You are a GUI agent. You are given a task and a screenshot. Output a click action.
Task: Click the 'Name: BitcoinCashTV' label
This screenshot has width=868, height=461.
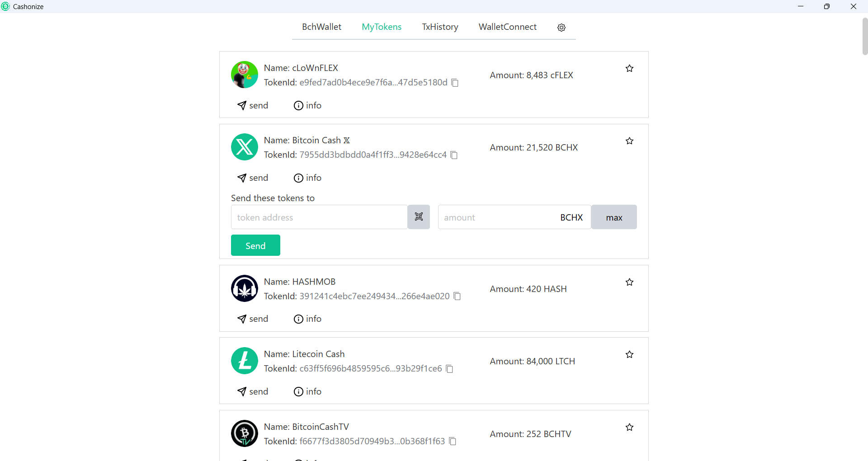tap(307, 427)
